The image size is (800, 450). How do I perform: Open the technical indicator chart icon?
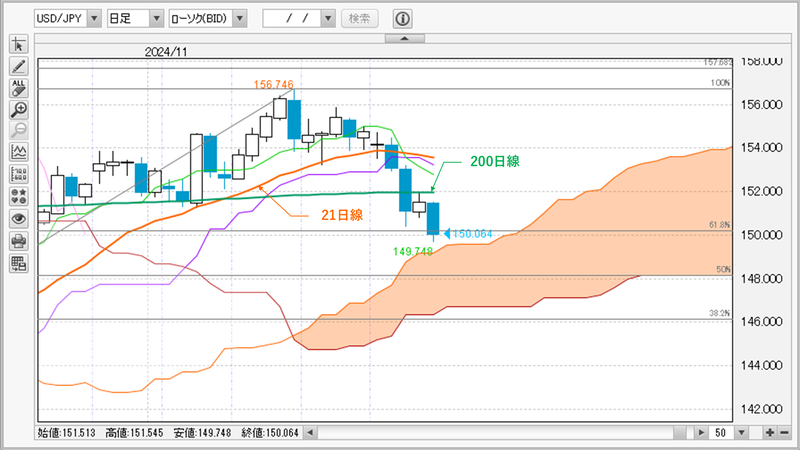pyautogui.click(x=19, y=152)
